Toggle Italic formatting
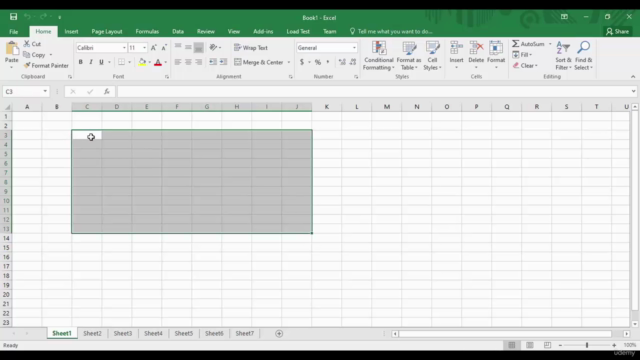 tap(91, 62)
